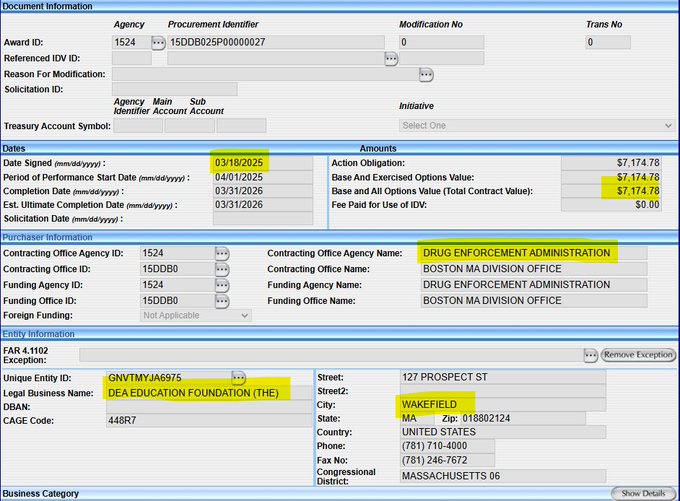Expand the Initiative 'Select One' dropdown

[x=537, y=126]
